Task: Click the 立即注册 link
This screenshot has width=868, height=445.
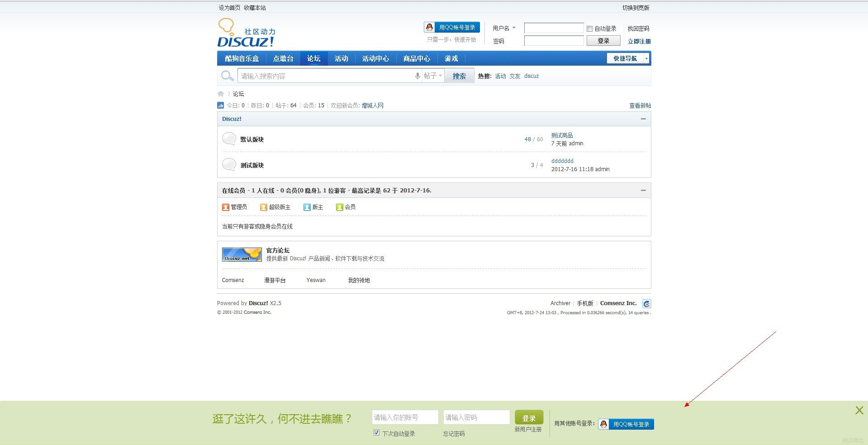Action: pyautogui.click(x=639, y=41)
